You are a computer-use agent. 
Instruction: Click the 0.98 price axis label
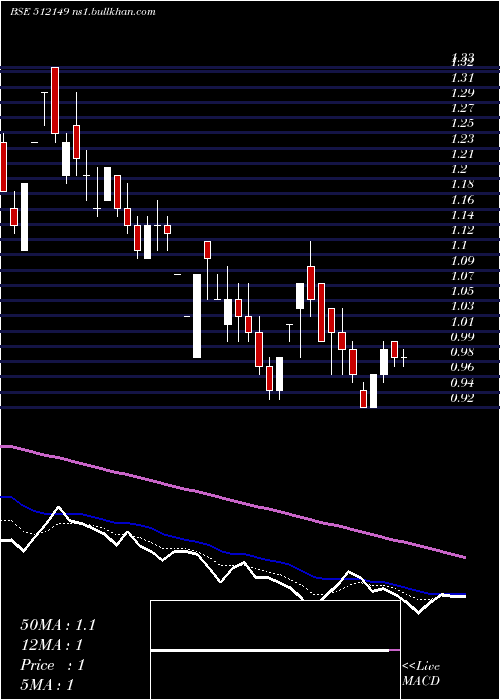pyautogui.click(x=462, y=352)
